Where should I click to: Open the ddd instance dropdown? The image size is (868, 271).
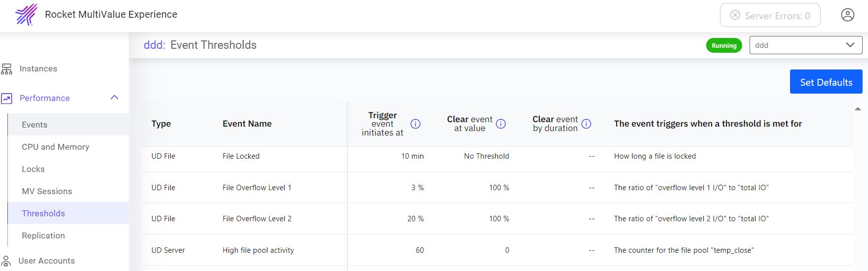(805, 45)
